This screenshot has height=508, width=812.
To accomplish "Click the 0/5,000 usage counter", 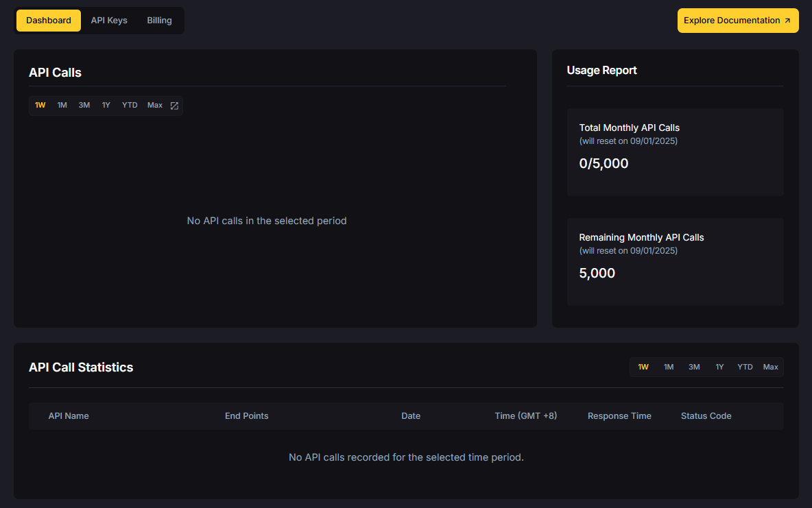I will tap(604, 163).
